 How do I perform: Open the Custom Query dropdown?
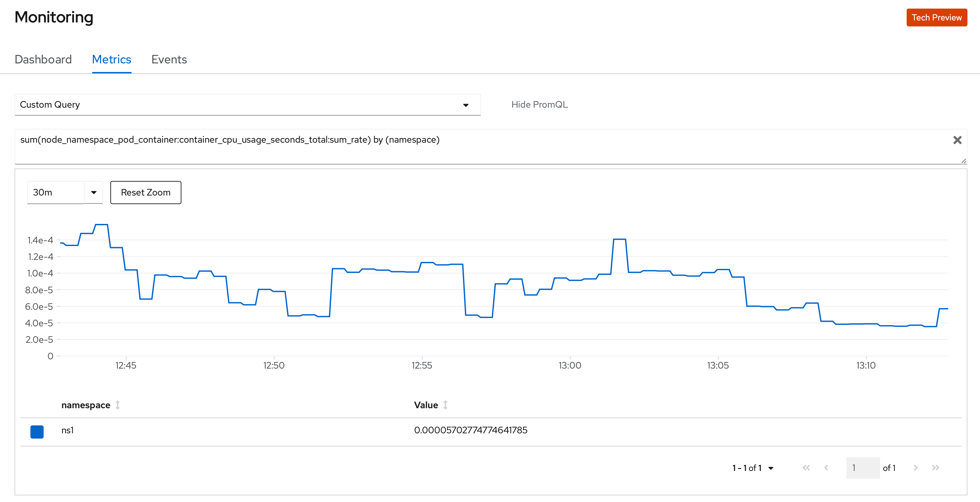tap(247, 105)
